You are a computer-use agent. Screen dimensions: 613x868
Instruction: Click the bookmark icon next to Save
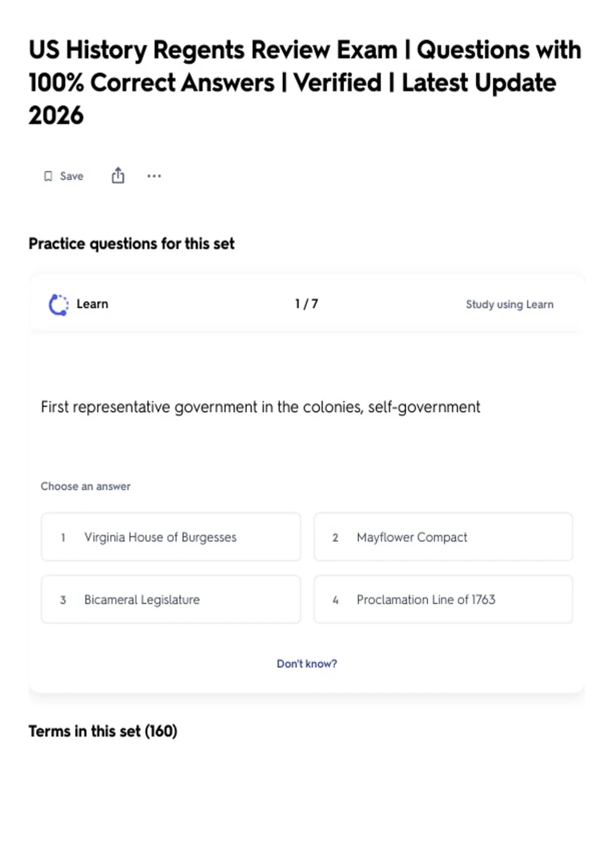coord(48,176)
